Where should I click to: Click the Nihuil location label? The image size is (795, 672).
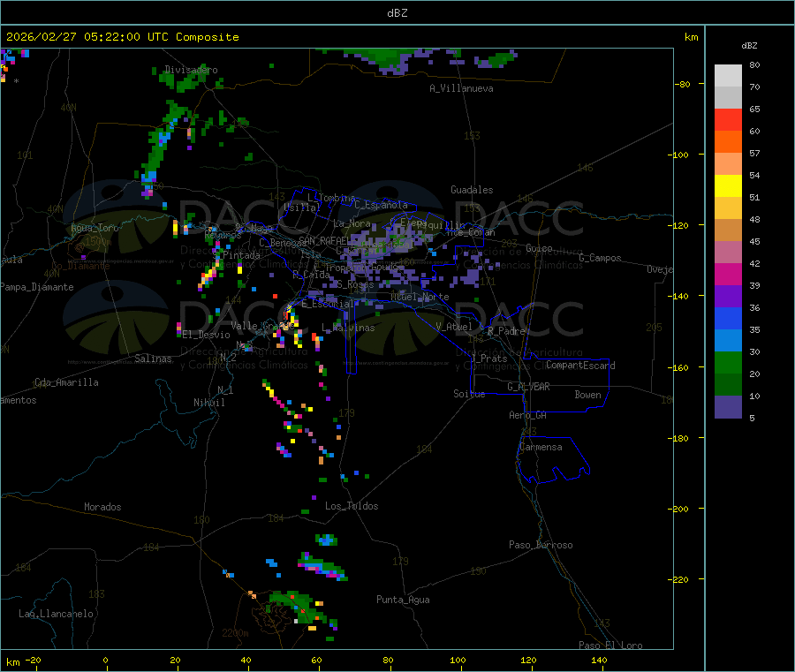208,403
